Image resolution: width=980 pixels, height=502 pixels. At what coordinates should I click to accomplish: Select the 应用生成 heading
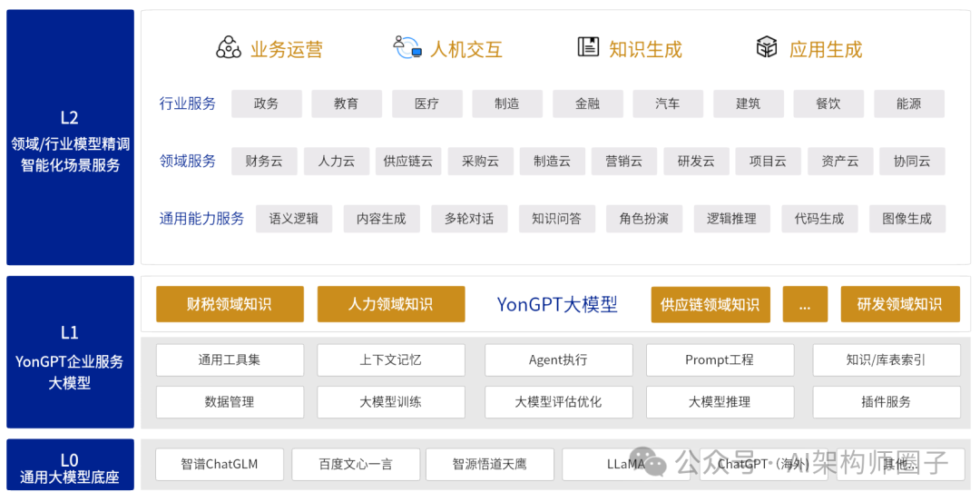826,49
